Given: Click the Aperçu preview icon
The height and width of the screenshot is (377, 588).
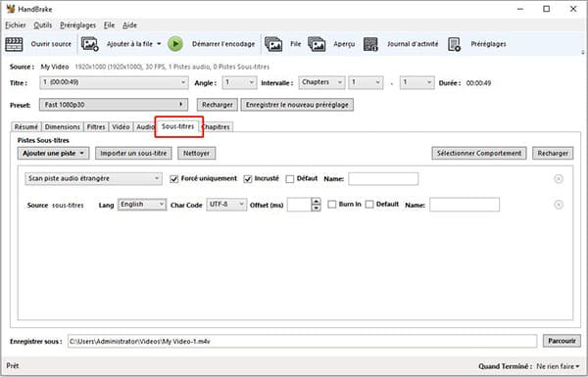Looking at the screenshot, I should tap(317, 44).
